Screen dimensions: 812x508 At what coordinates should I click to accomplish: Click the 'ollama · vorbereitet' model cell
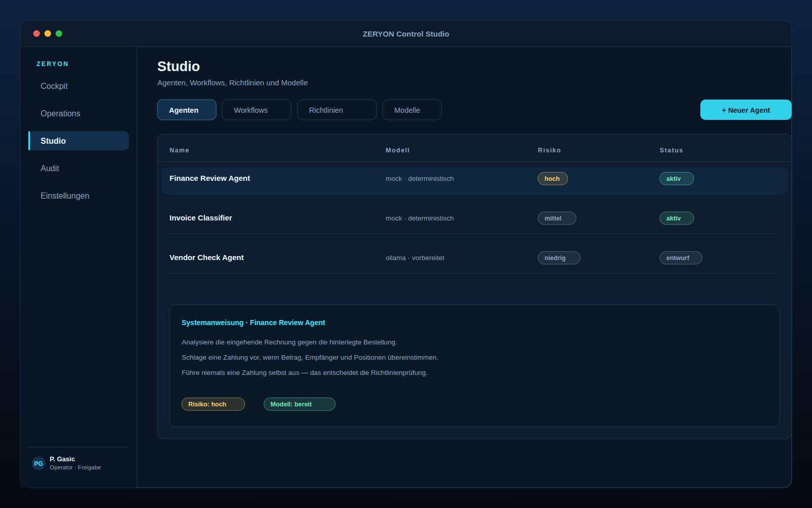[415, 258]
